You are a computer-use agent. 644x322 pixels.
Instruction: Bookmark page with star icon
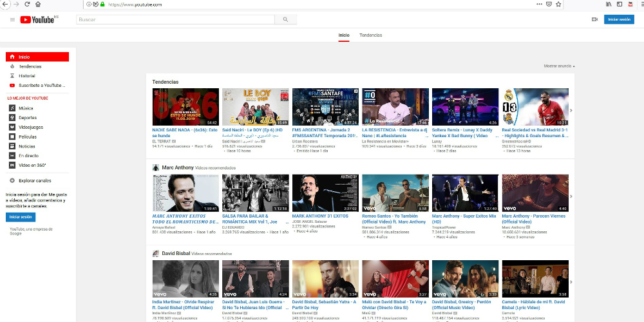[558, 4]
